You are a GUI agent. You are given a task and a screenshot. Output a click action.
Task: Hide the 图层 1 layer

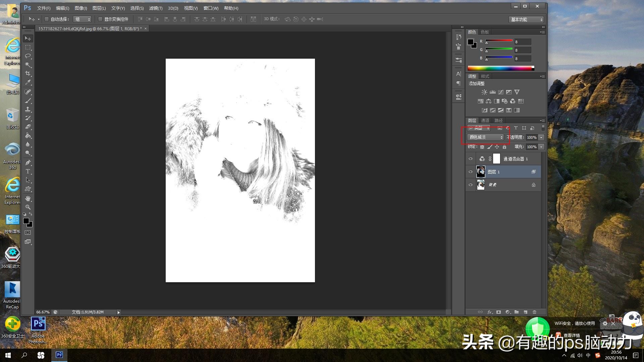click(470, 172)
